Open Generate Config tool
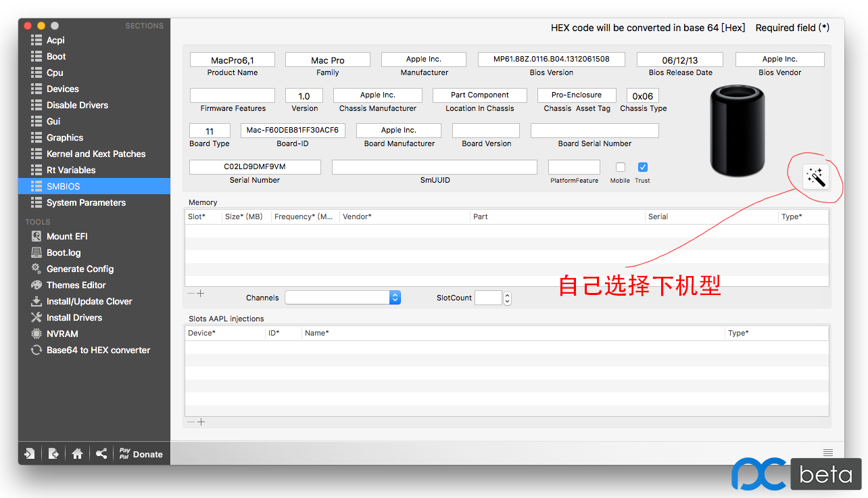The height and width of the screenshot is (498, 868). (80, 269)
